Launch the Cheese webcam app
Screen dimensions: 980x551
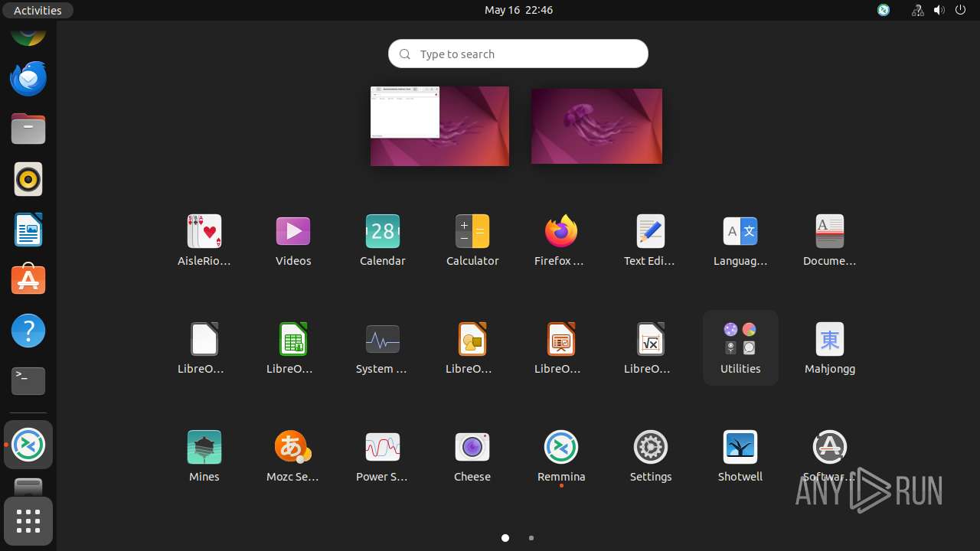(472, 455)
